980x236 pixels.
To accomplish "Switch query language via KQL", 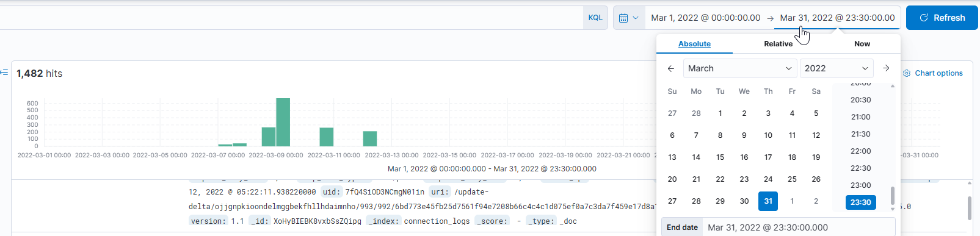I will 595,18.
